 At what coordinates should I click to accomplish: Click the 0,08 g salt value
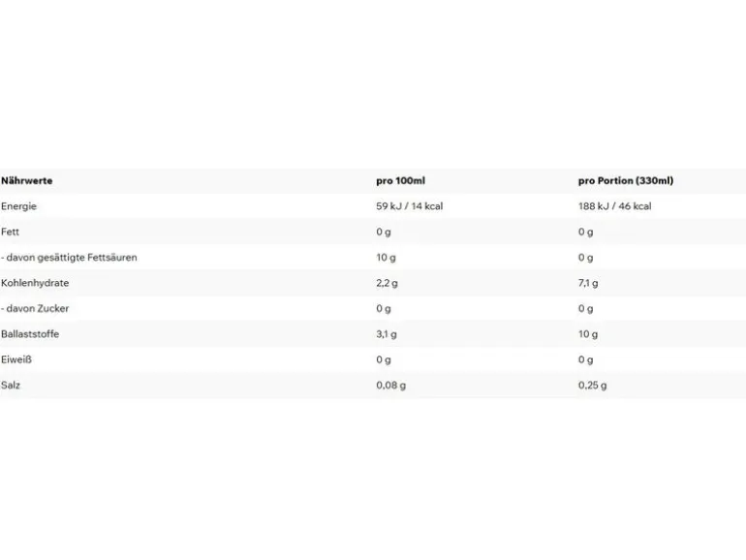coord(390,386)
